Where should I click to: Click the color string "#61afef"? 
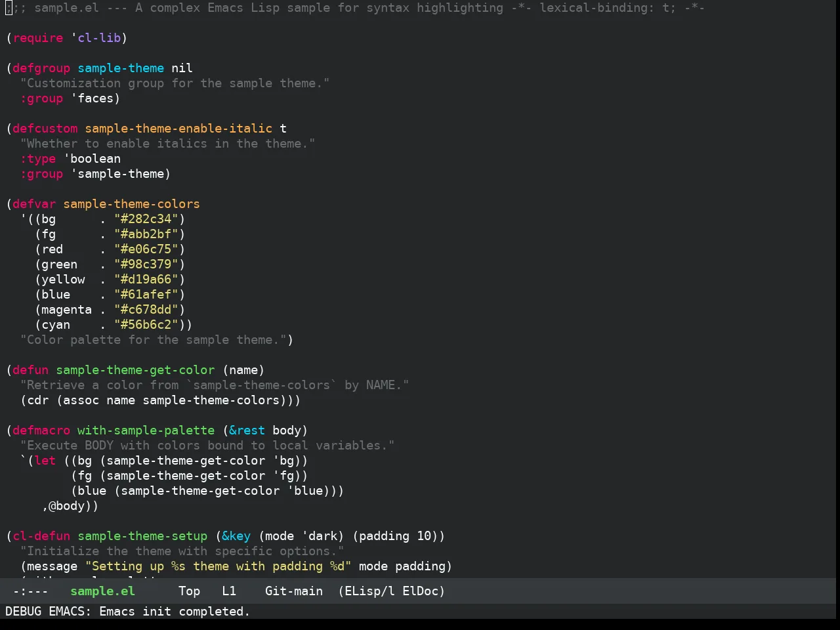point(146,295)
